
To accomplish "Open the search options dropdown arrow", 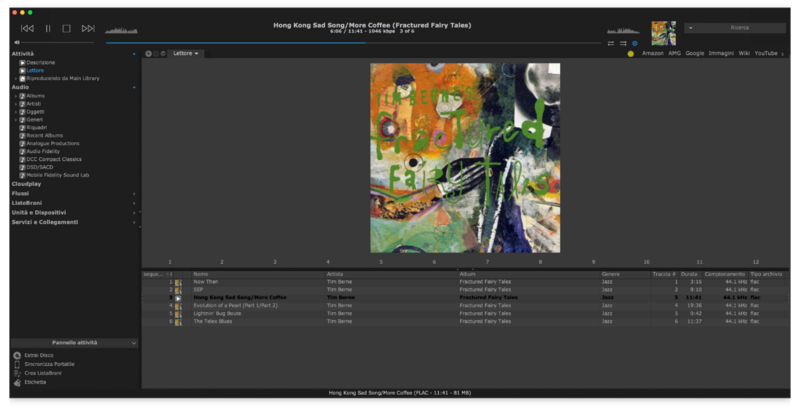I will pos(690,28).
